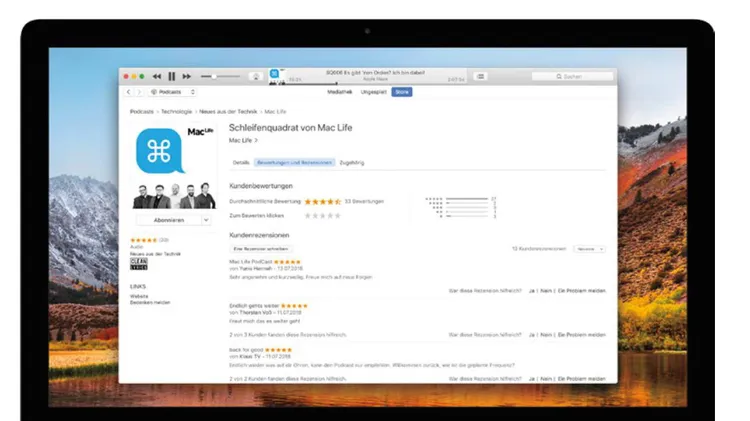Switch to the Mediathek tab
Screen dimensions: 750x421
coord(340,92)
